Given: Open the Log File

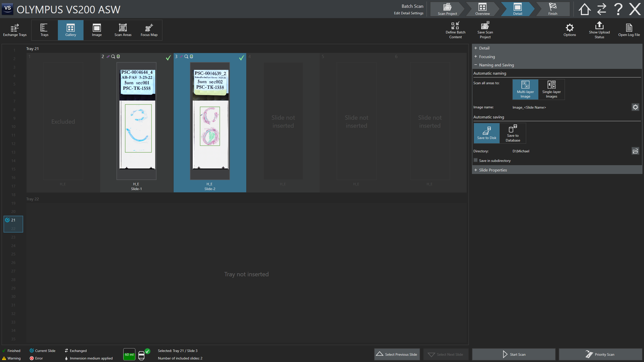Looking at the screenshot, I should coord(629,30).
